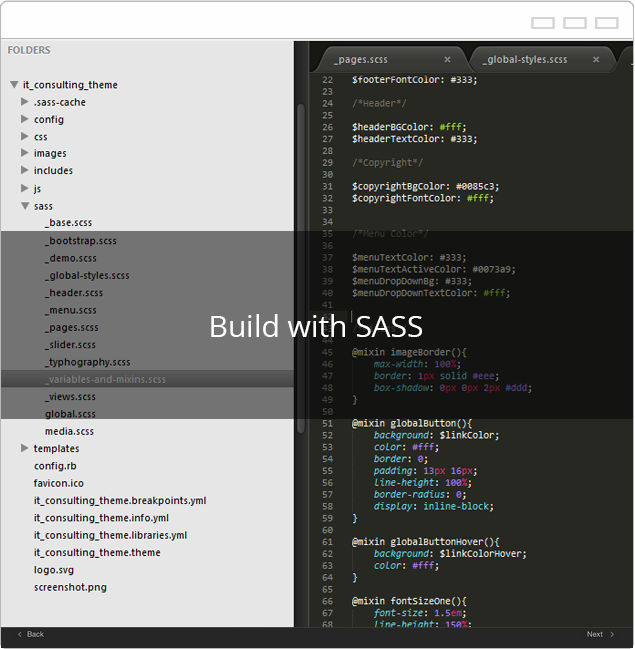
Task: Open _typhography.scss file
Action: 88,362
